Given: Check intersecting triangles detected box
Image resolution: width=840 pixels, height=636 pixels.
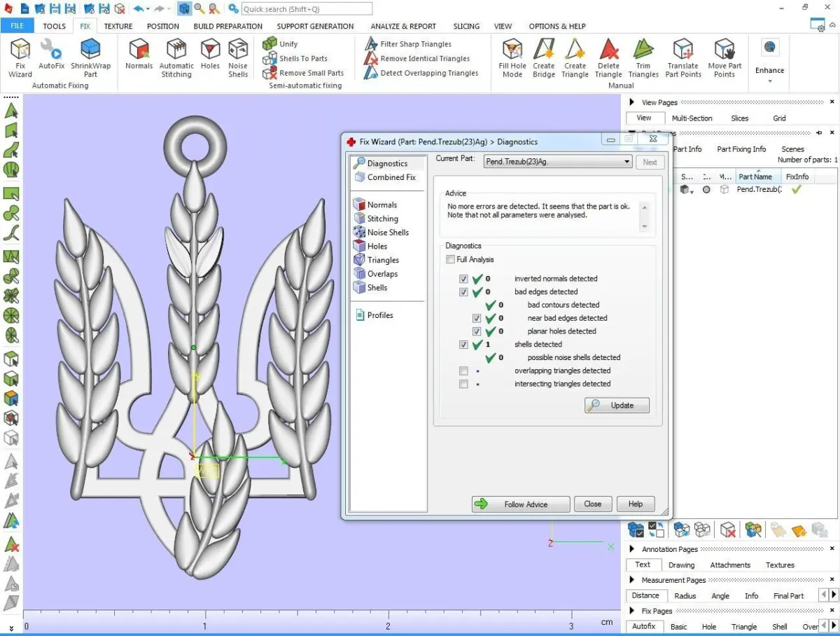Looking at the screenshot, I should [463, 384].
